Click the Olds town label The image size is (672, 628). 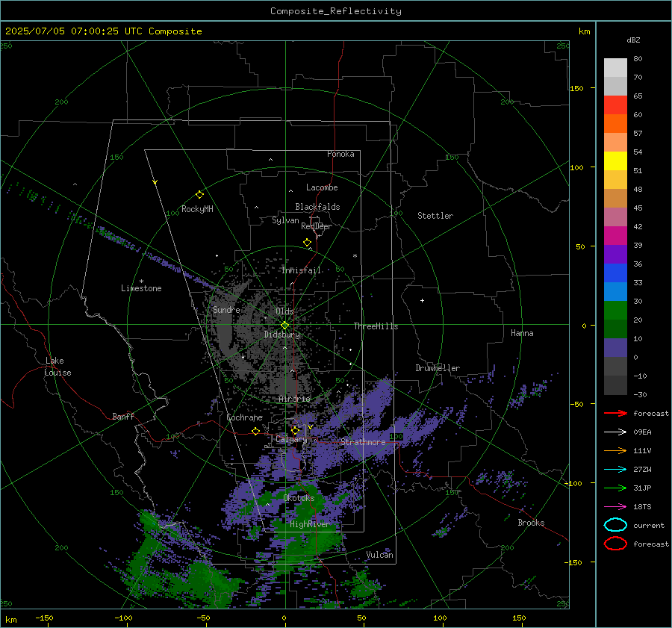[x=284, y=311]
